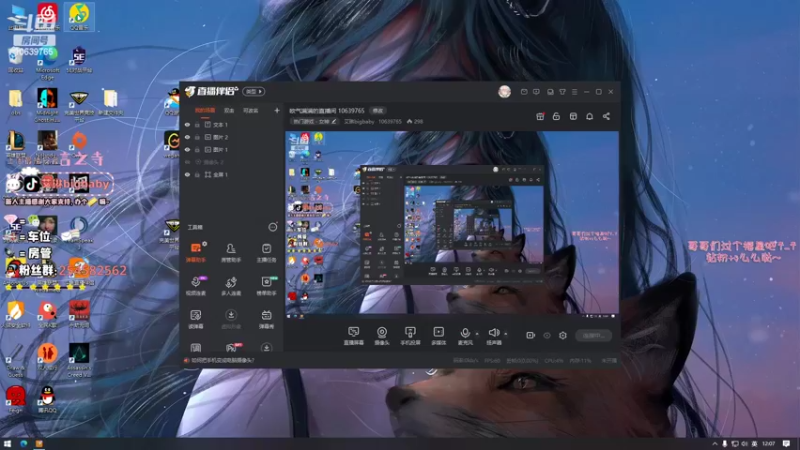Add a new scene with plus icon

click(x=277, y=110)
